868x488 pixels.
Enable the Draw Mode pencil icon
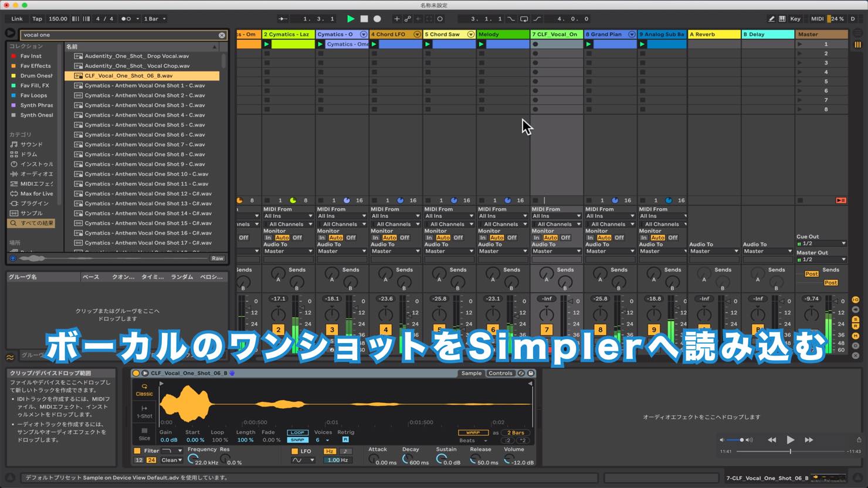click(x=771, y=19)
